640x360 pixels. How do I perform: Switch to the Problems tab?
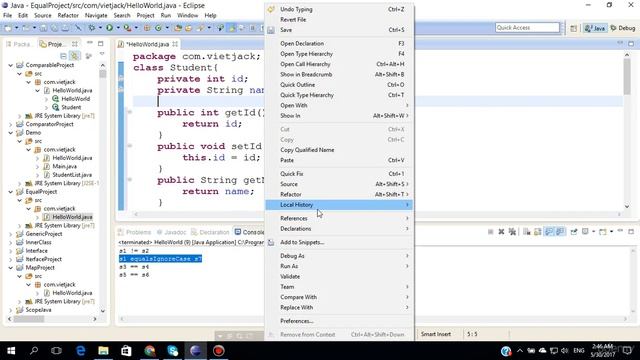[x=135, y=232]
